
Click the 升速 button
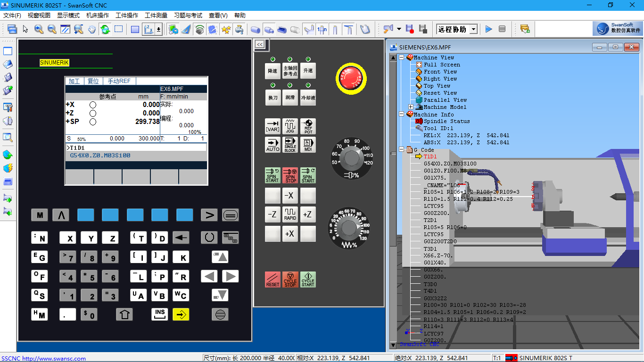pyautogui.click(x=308, y=71)
